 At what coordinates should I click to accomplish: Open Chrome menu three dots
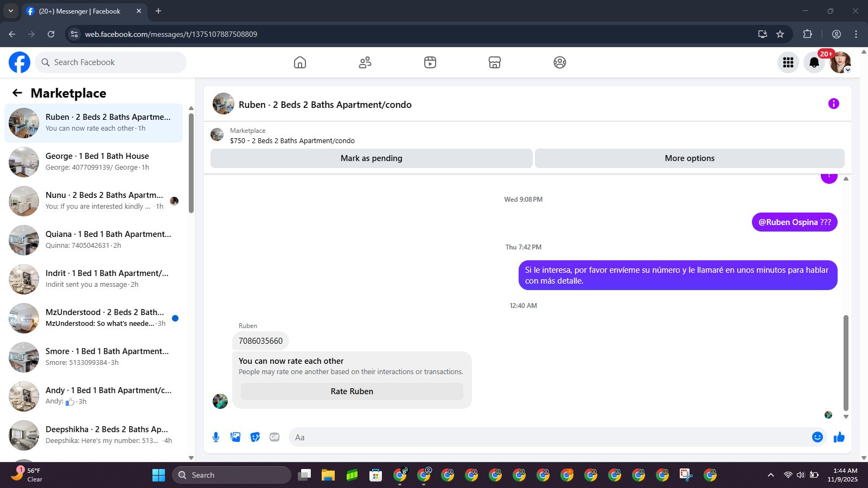tap(856, 34)
